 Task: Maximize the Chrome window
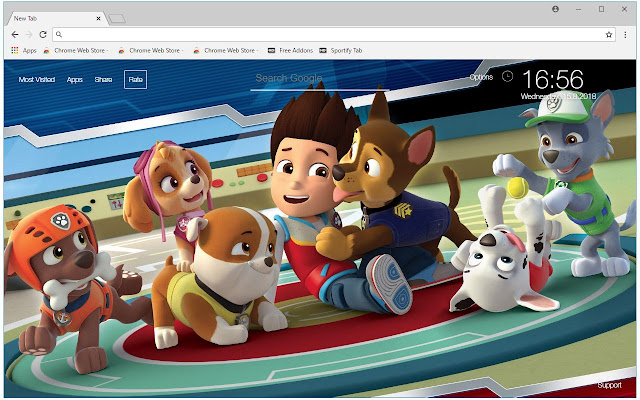(601, 9)
